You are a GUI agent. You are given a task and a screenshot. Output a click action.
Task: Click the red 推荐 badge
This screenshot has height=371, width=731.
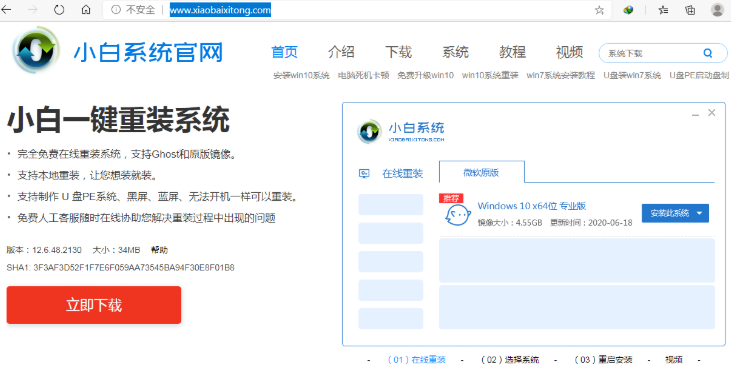(x=451, y=199)
